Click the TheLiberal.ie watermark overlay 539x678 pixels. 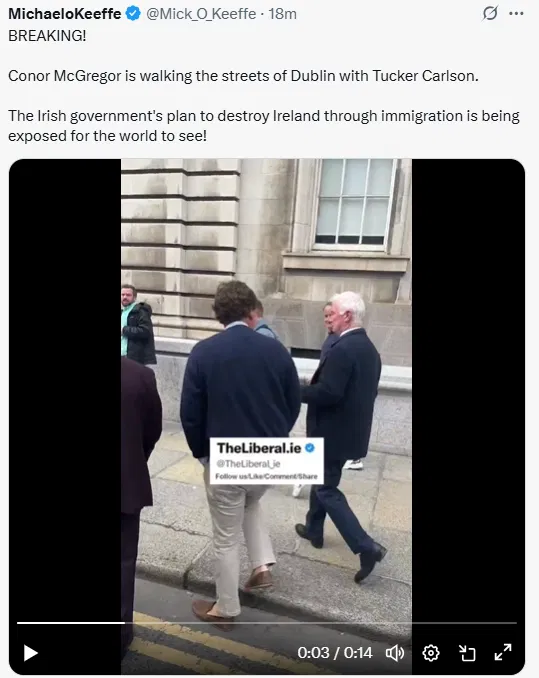267,461
